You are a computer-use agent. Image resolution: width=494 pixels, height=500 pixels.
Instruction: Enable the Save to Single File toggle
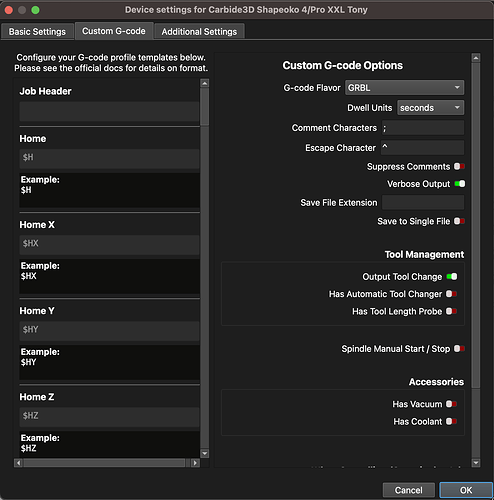pos(459,221)
